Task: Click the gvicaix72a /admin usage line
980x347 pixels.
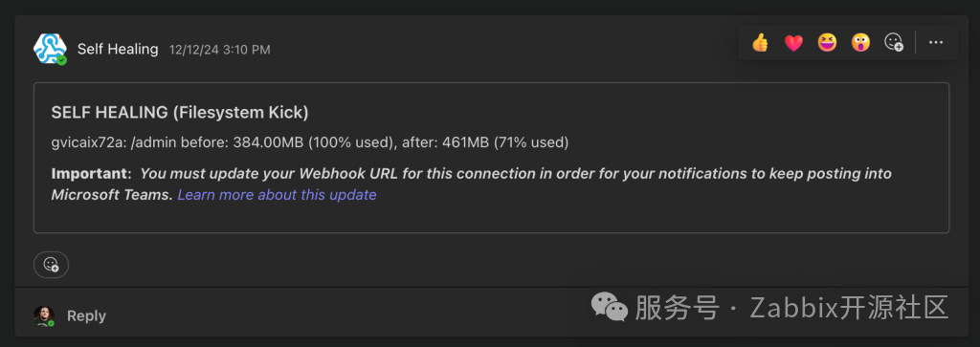Action: 310,143
